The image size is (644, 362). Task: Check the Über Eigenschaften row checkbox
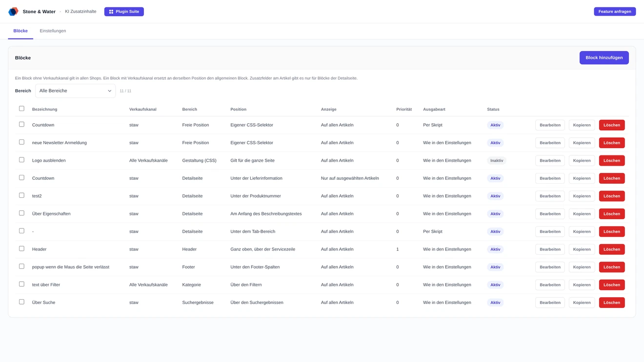21,213
